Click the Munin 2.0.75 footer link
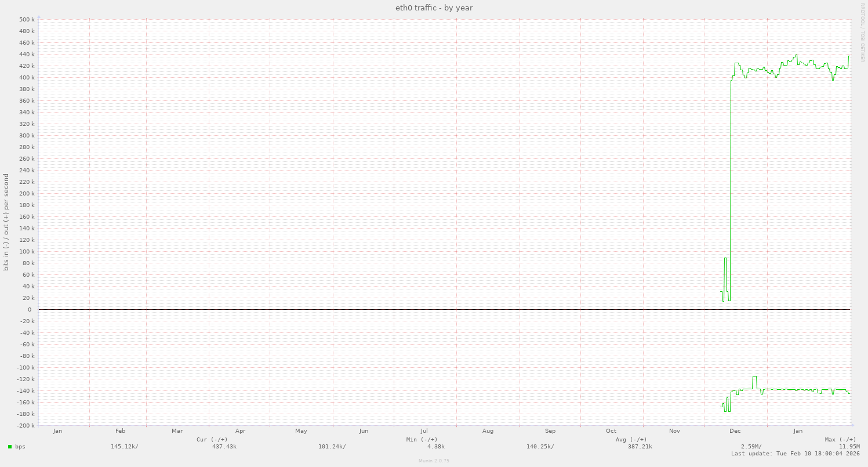The width and height of the screenshot is (868, 467). (x=433, y=461)
